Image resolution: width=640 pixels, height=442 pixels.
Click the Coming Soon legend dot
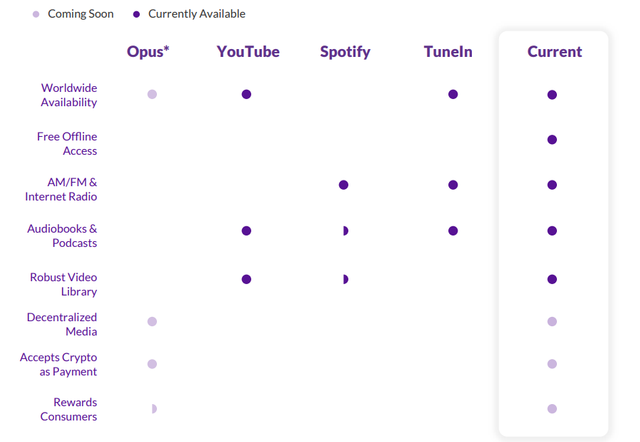click(36, 14)
